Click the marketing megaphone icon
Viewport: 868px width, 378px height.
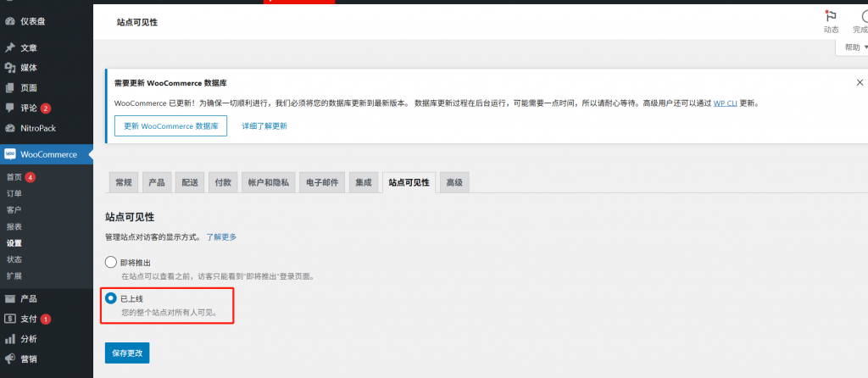coord(9,359)
